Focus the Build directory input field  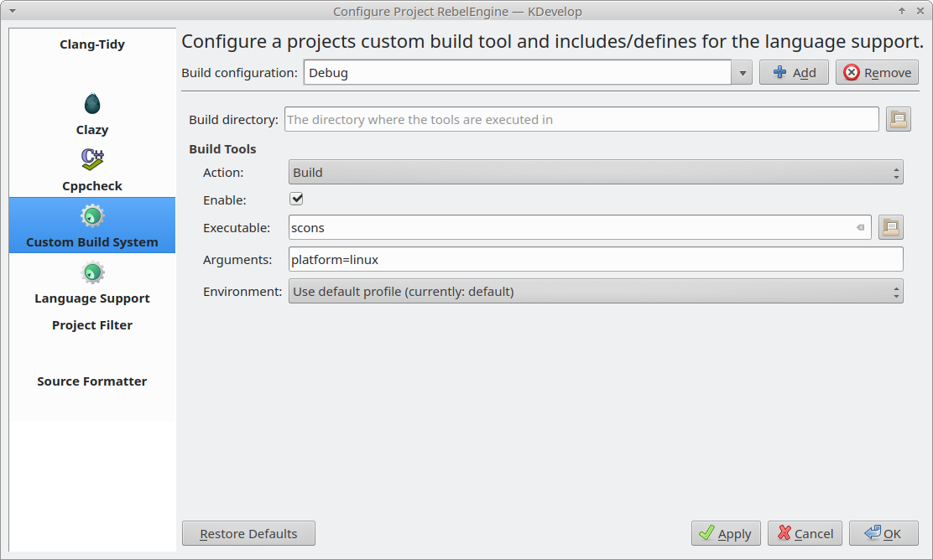point(581,120)
